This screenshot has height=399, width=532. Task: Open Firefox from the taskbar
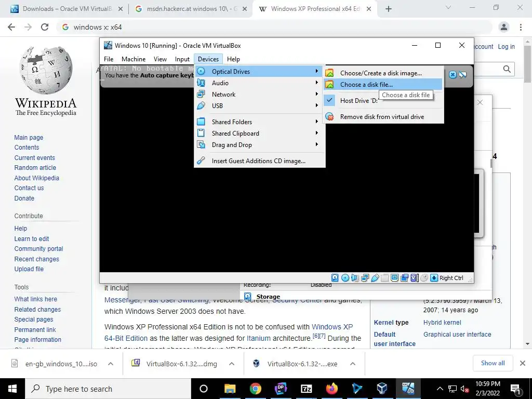332,389
